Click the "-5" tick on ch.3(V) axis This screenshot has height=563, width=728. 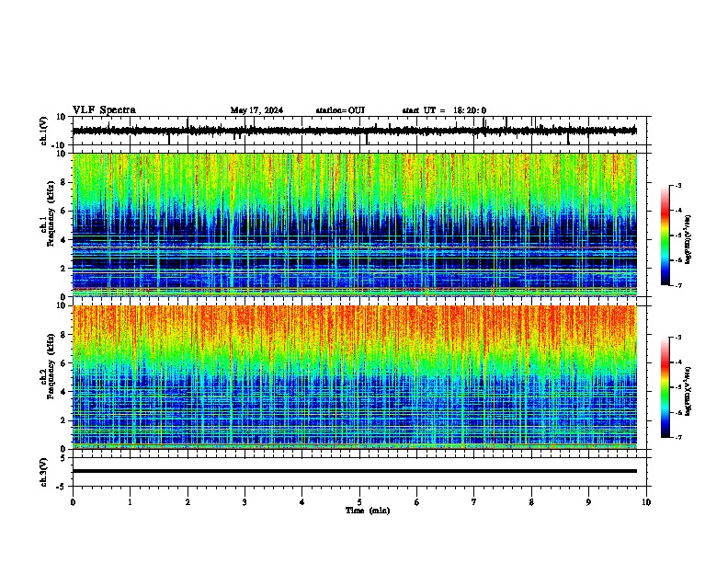pos(63,487)
